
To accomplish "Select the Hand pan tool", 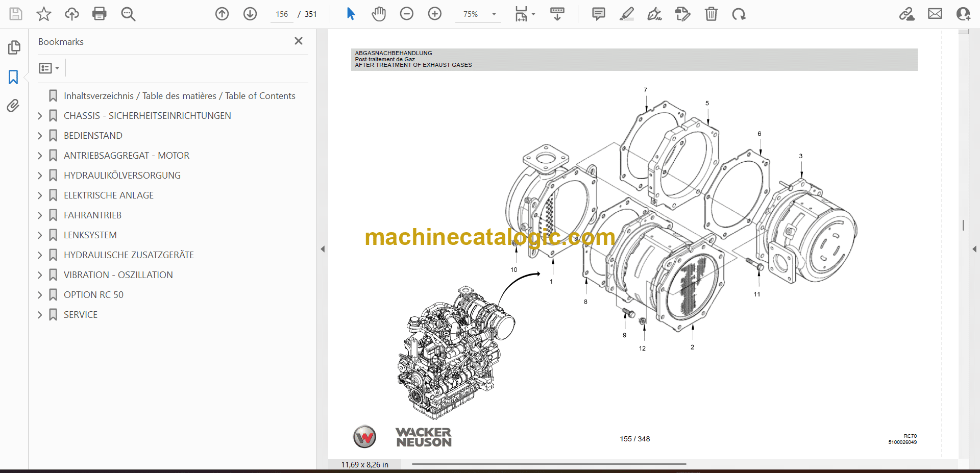I will point(378,14).
